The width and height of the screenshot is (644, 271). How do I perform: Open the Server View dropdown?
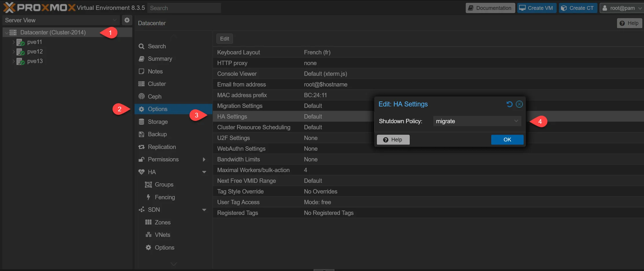point(61,20)
